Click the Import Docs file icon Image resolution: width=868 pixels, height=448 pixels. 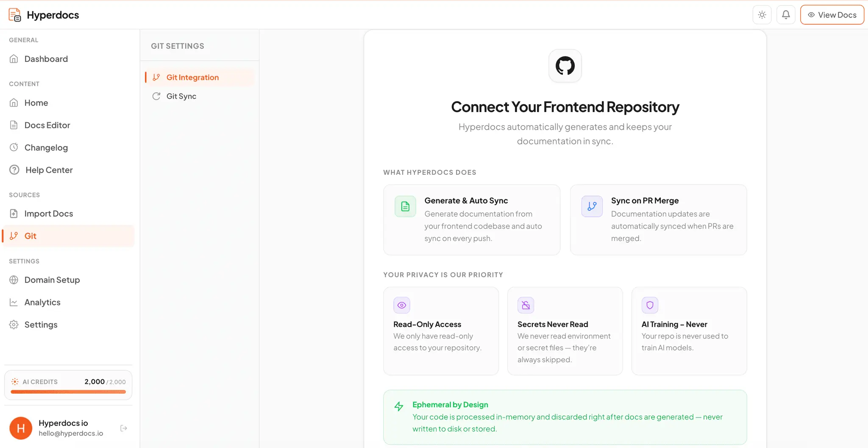[x=14, y=213]
